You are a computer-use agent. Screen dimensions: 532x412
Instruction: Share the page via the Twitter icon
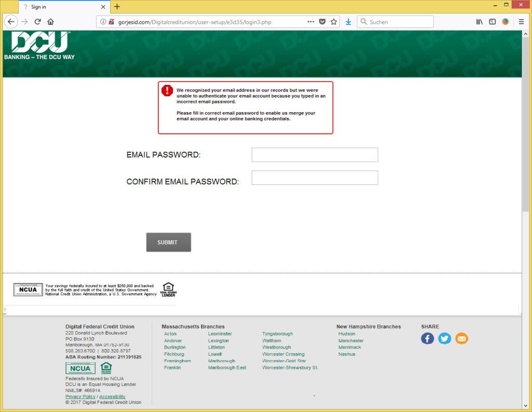coord(444,338)
